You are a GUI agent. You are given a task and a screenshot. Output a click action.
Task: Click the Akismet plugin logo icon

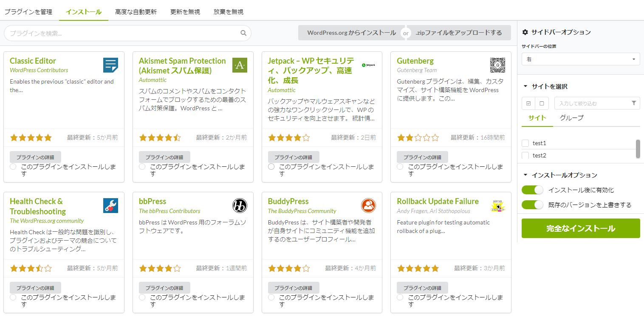pyautogui.click(x=240, y=65)
